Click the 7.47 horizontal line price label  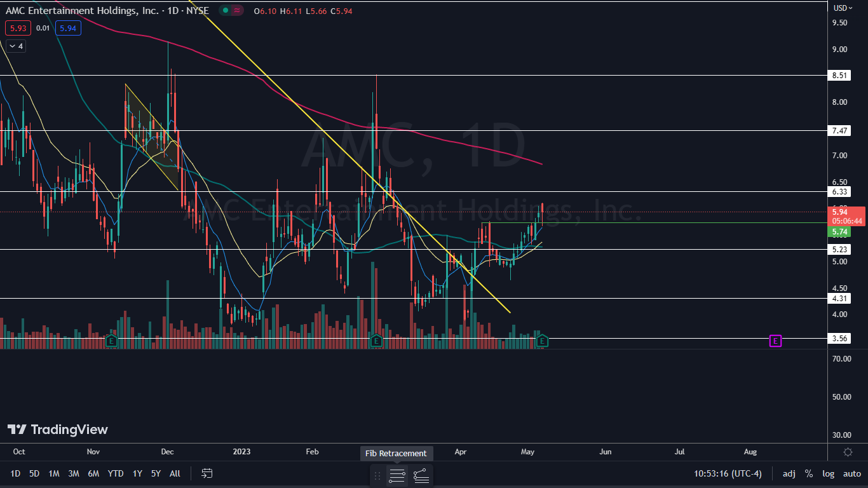(x=840, y=130)
